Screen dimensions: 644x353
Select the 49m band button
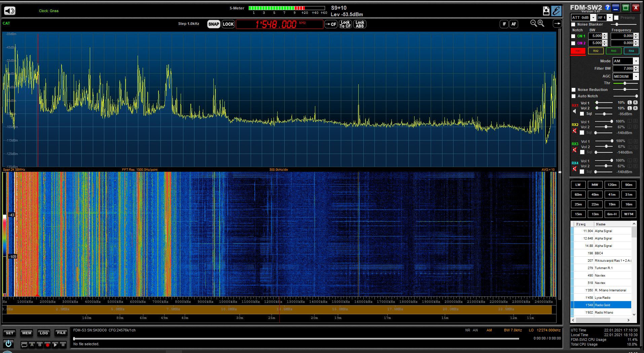click(595, 195)
